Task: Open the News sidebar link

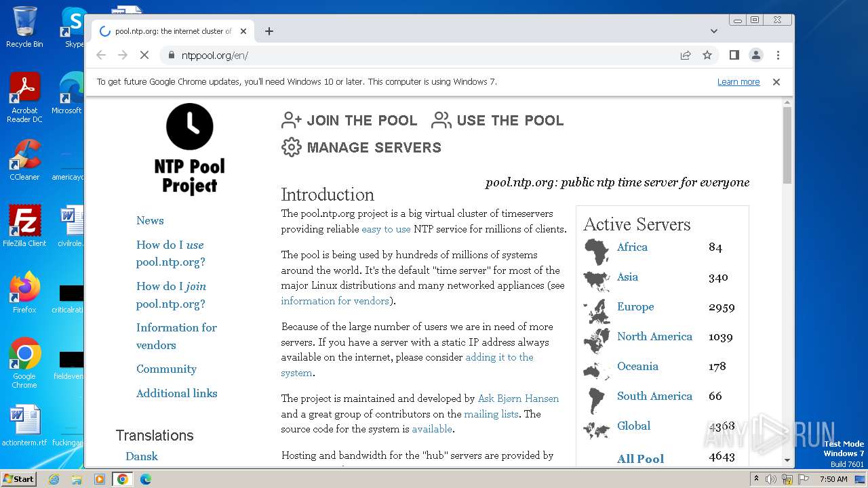Action: pos(150,220)
